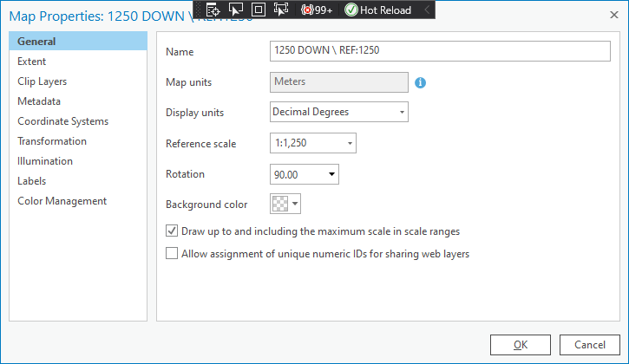Toggle the Display Layout Adorners icon
Image resolution: width=629 pixels, height=364 pixels.
pyautogui.click(x=258, y=10)
